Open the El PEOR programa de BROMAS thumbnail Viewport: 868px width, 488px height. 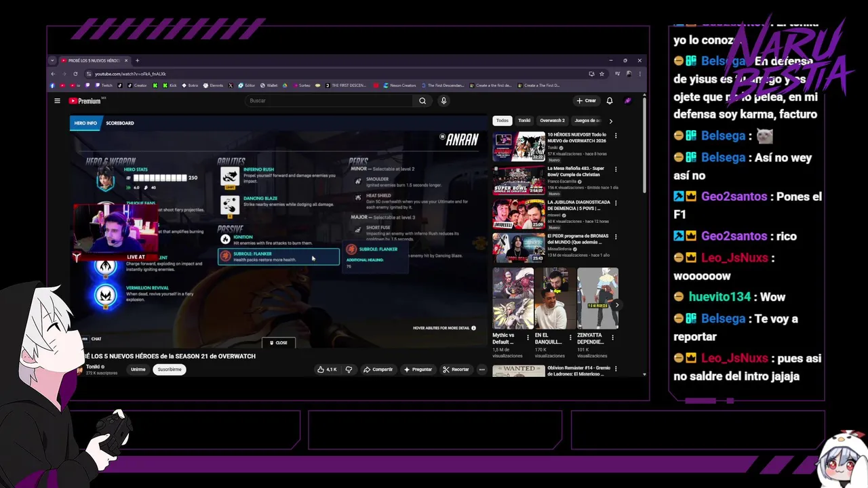tap(519, 247)
